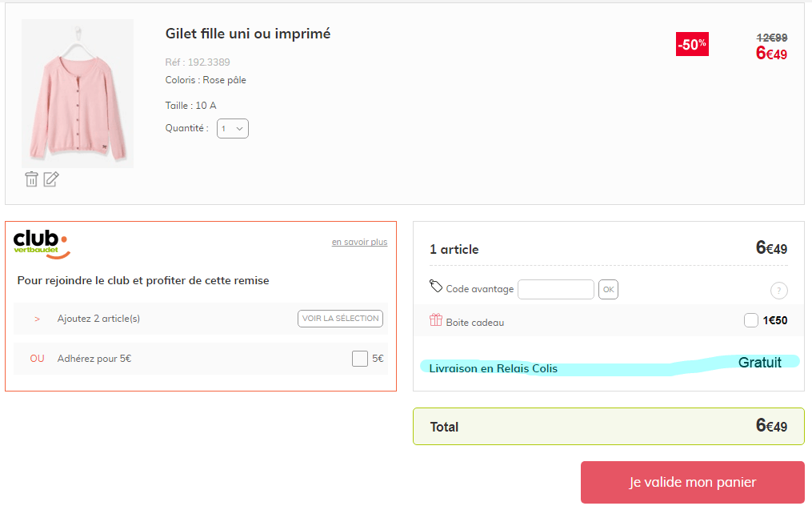Click the question mark help icon
Viewport: 812px width, 518px height.
[x=778, y=291]
